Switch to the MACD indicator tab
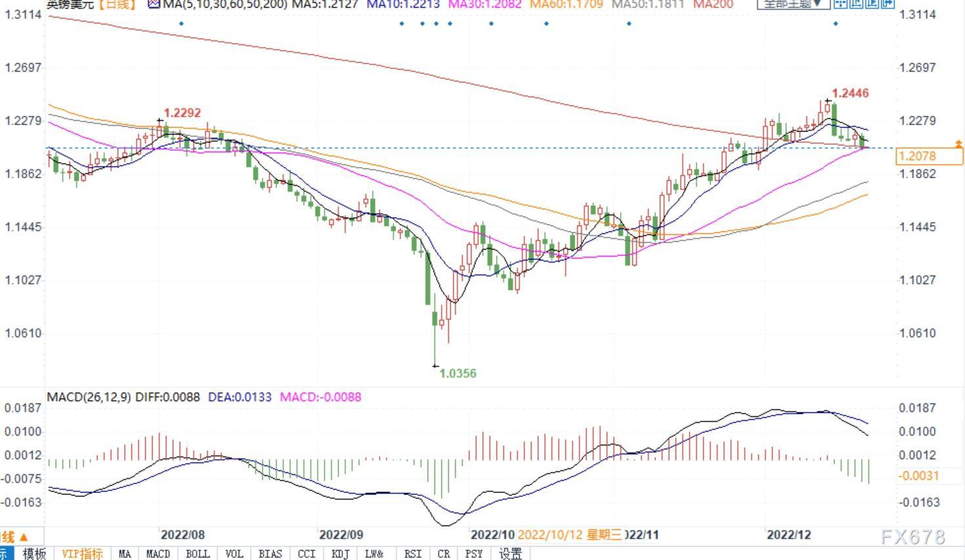The width and height of the screenshot is (965, 560). (x=158, y=553)
